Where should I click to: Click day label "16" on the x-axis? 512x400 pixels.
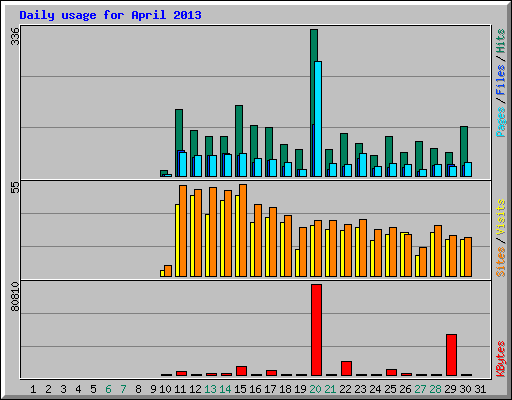tap(255, 389)
